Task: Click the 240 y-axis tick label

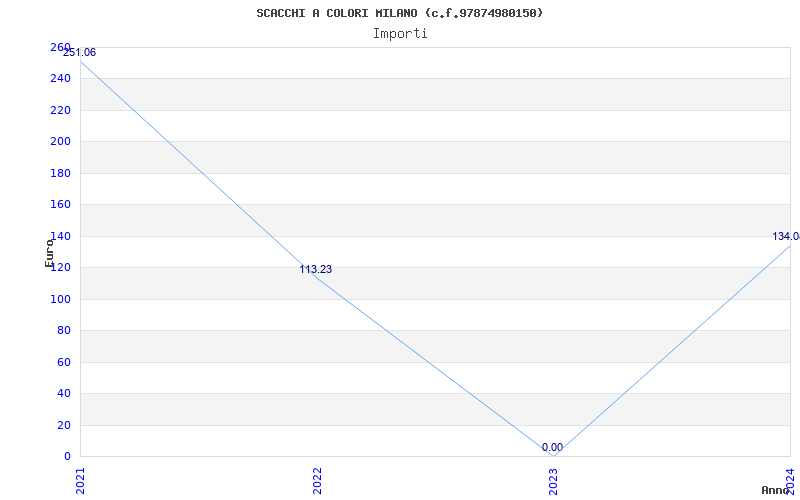Action: [x=60, y=79]
